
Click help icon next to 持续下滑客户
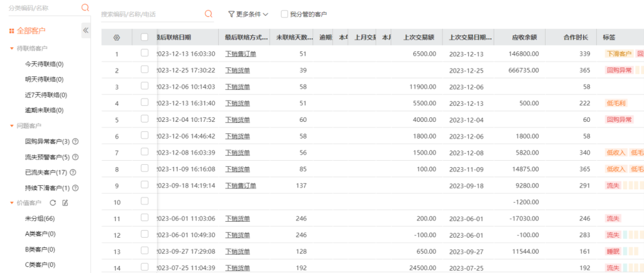(x=75, y=188)
